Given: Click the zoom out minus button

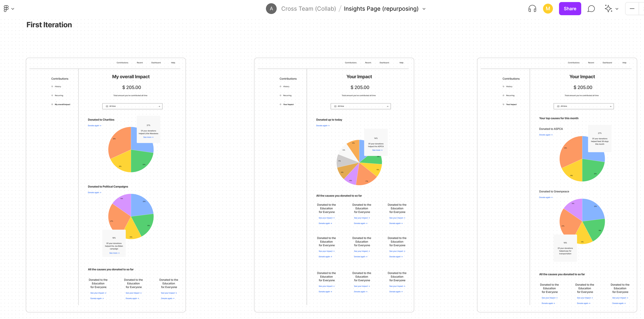Looking at the screenshot, I should pyautogui.click(x=632, y=9).
